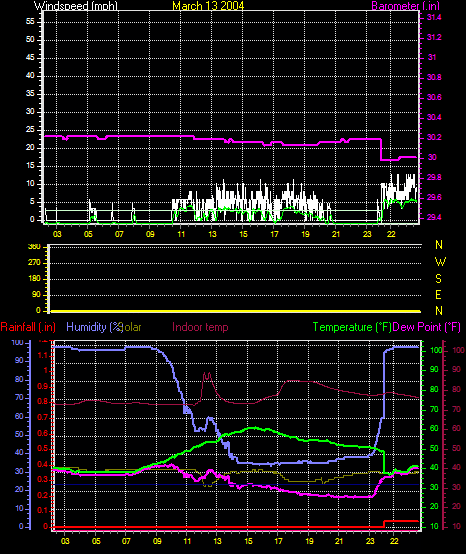Click the 17 hour tick on bottom chart

tap(278, 541)
